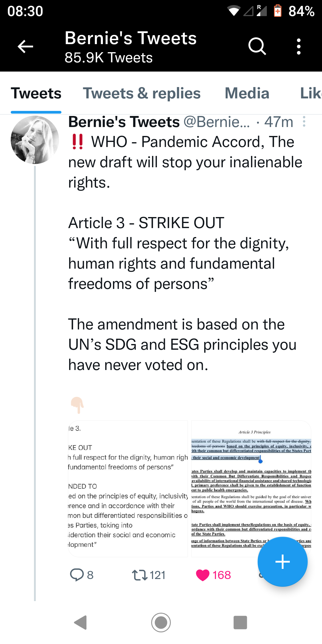Unlike the tweet via heart icon
Screen dimensions: 322x644
203,575
